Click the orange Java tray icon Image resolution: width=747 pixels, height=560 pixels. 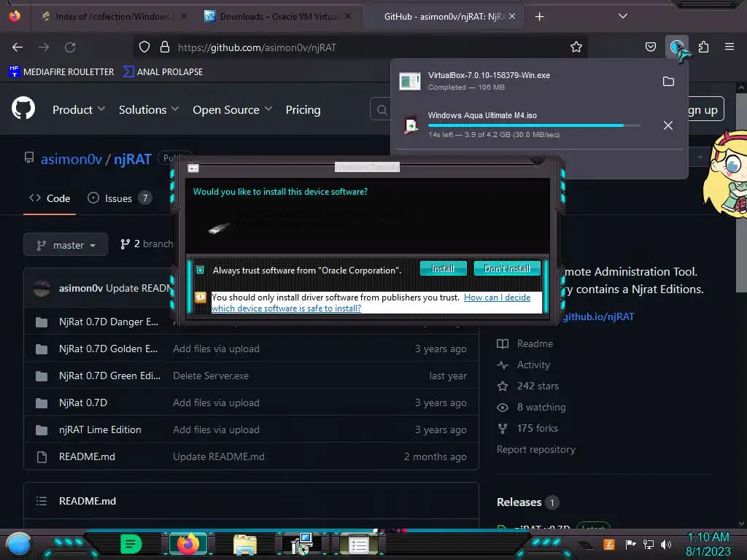click(609, 544)
